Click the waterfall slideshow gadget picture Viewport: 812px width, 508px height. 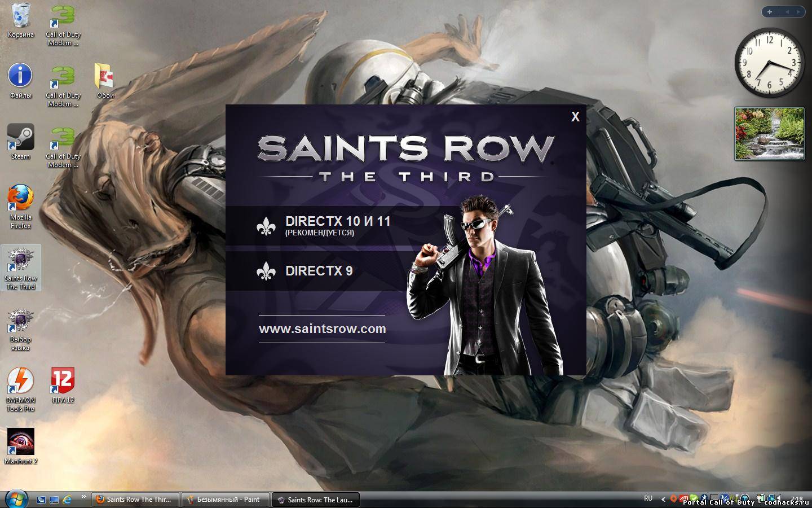(x=770, y=134)
